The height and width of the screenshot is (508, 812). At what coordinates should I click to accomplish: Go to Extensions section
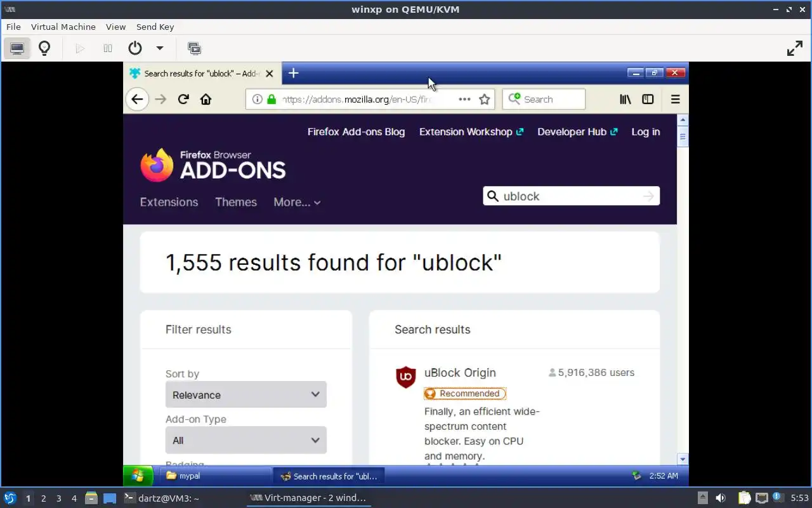click(x=169, y=202)
